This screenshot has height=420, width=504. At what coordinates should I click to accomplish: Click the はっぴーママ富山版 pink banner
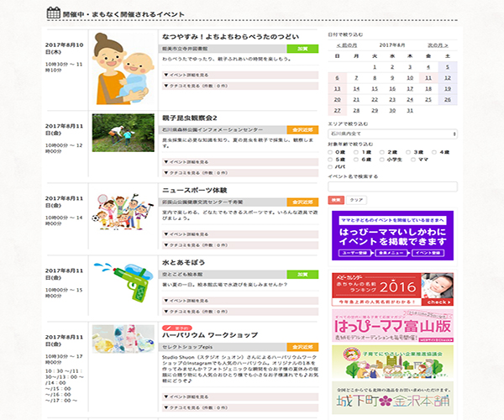point(392,324)
